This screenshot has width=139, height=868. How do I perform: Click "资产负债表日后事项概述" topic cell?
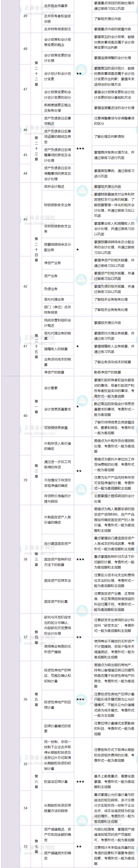[58, 121]
